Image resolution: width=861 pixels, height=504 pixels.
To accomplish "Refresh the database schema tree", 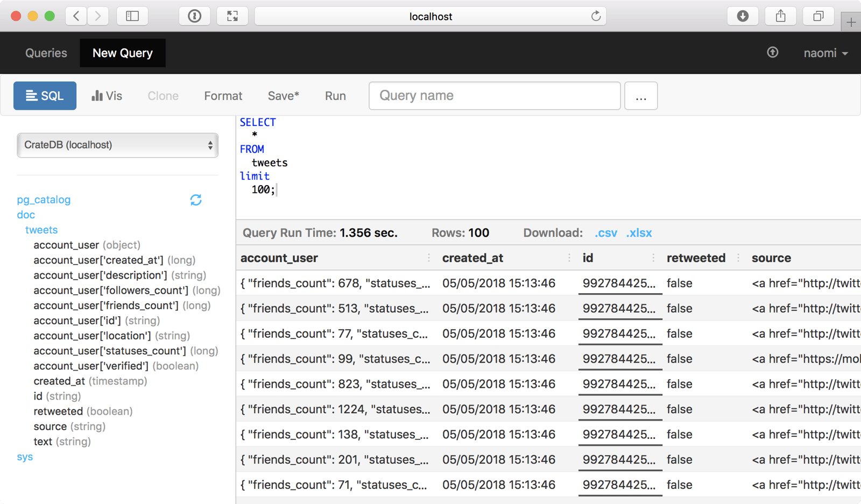I will pyautogui.click(x=196, y=200).
